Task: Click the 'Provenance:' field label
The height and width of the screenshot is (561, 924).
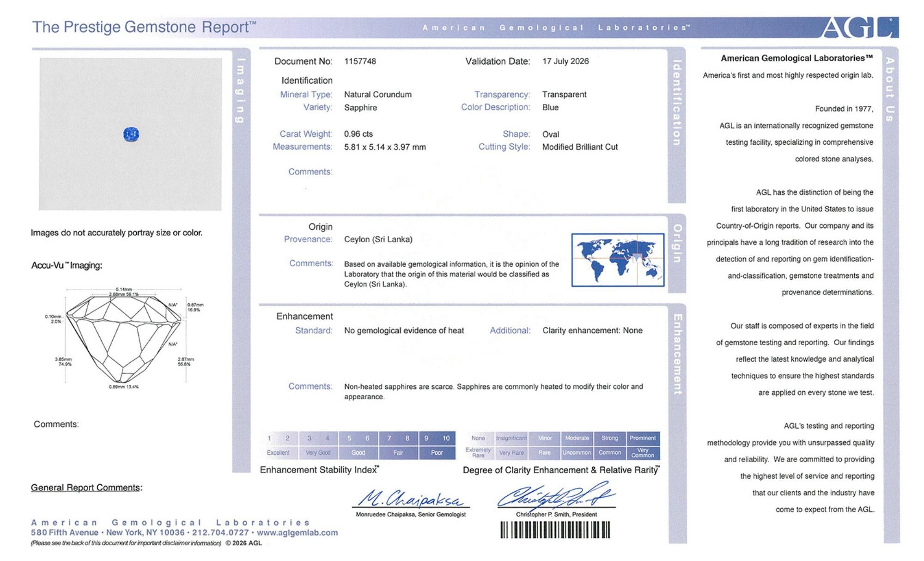Action: [308, 239]
